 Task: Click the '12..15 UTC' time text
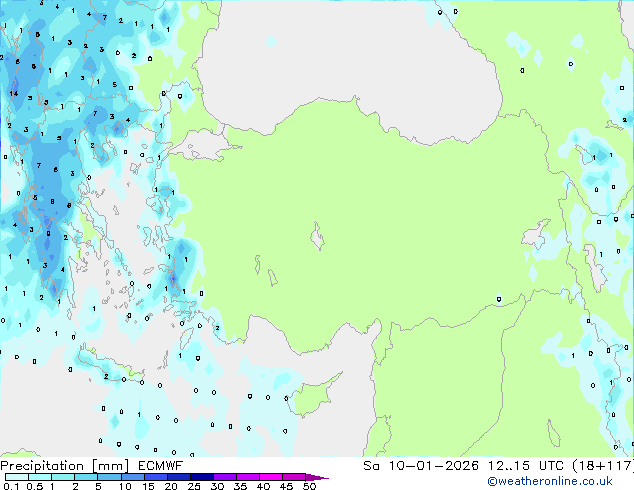pos(525,466)
